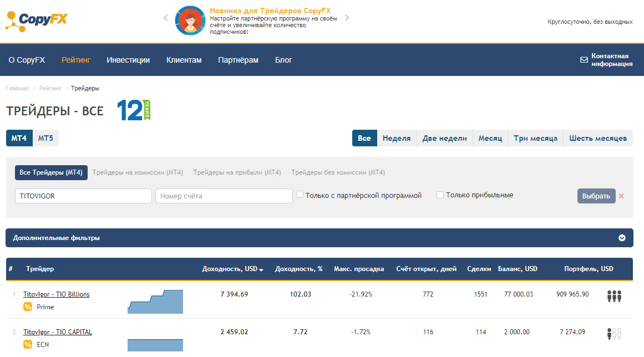This screenshot has width=644, height=357.
Task: Enable 'Только с партнёрской программой' checkbox
Action: point(300,195)
